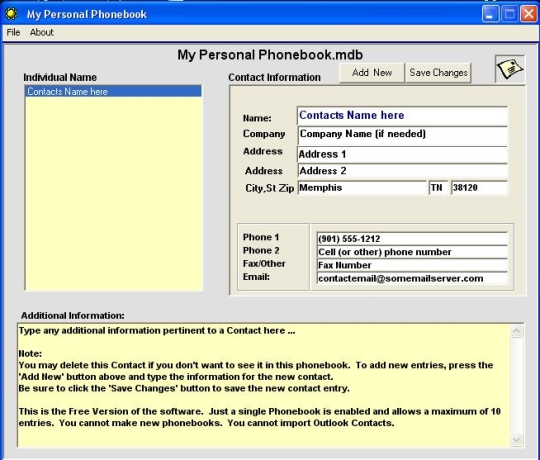
Task: Click the scroll up arrow in Additional Information
Action: coord(516,331)
